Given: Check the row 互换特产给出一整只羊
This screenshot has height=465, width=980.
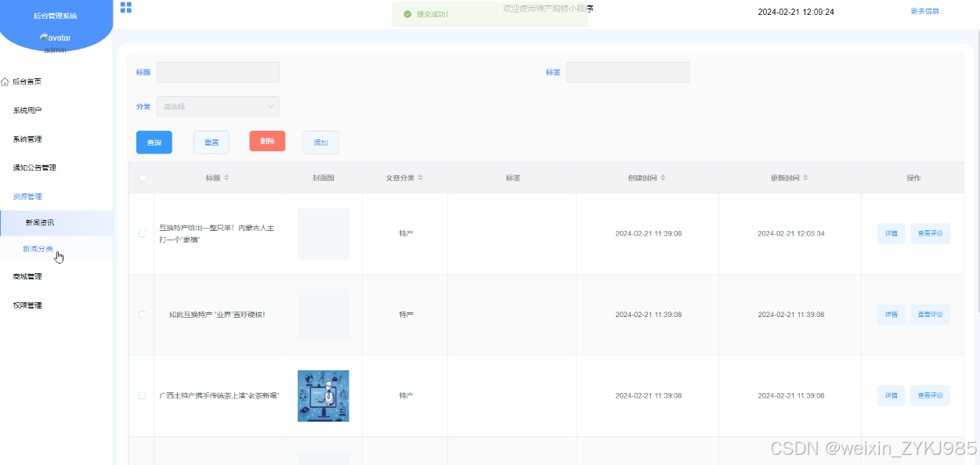Looking at the screenshot, I should 142,233.
